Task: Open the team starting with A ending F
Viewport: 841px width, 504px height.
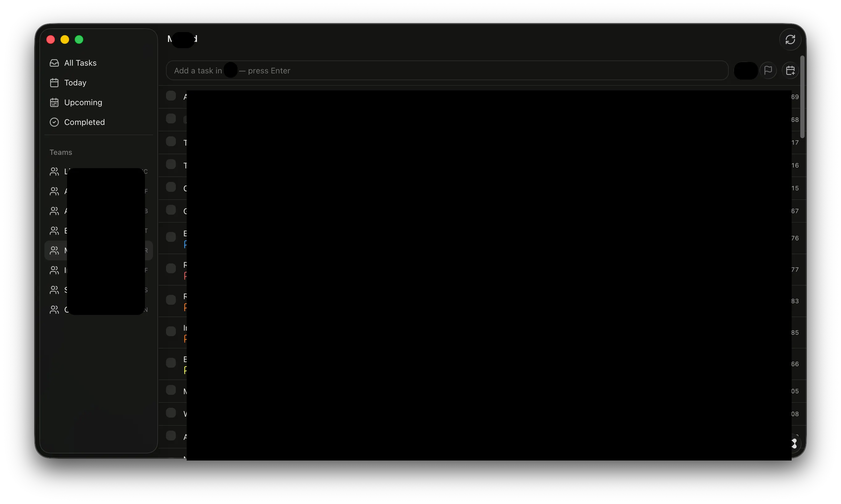Action: (x=98, y=191)
